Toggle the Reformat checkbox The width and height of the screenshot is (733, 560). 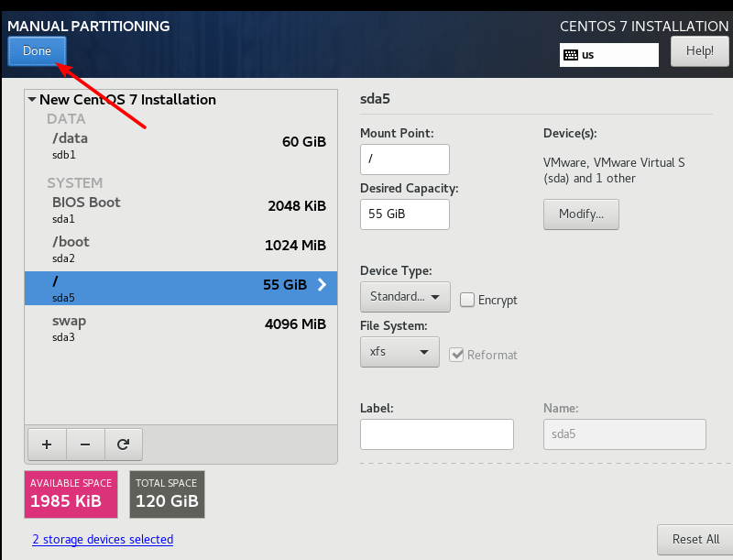[x=456, y=355]
